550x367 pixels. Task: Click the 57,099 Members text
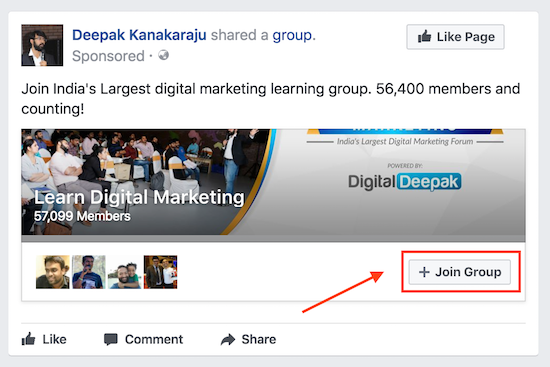tap(82, 216)
